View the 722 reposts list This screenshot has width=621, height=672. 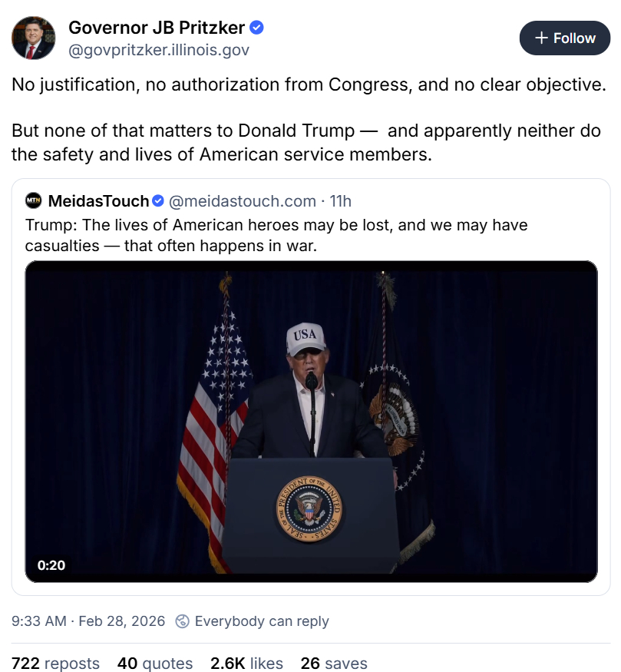pos(56,664)
